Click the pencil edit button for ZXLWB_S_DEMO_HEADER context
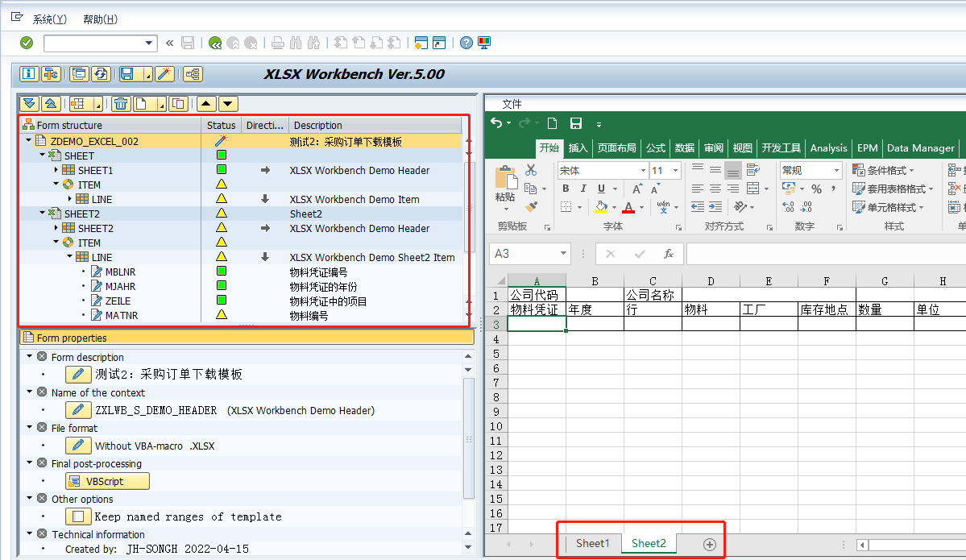 78,409
